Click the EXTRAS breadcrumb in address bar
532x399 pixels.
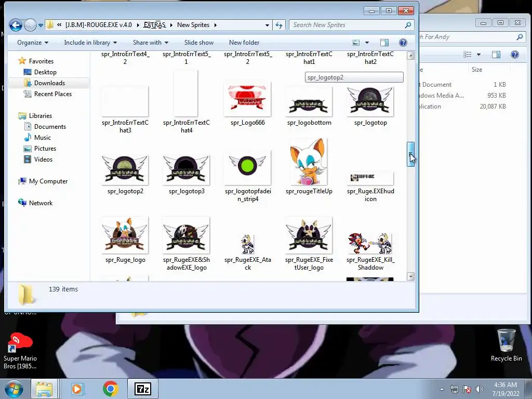click(x=154, y=25)
